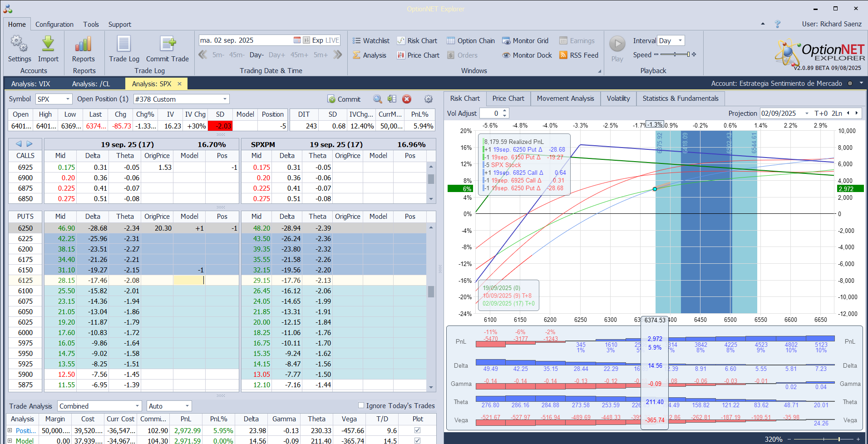The image size is (868, 444).
Task: Step forward 5 minutes with 5m+
Action: (321, 55)
